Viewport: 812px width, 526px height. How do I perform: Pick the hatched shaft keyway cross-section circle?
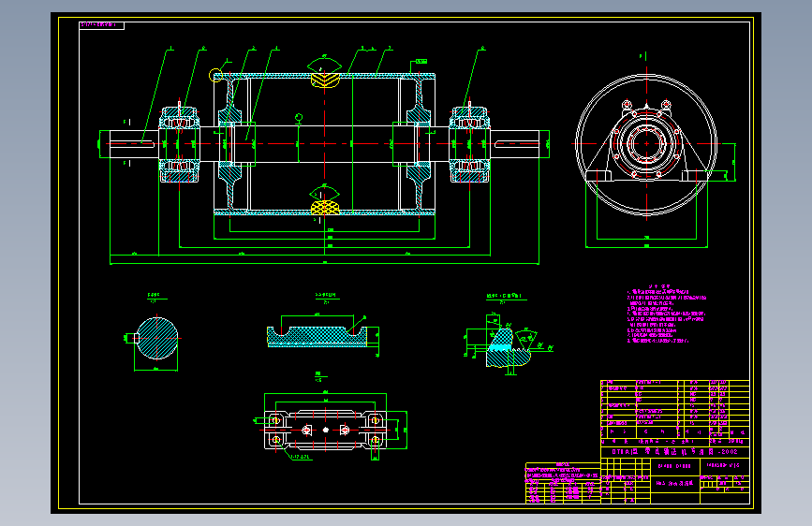pyautogui.click(x=157, y=338)
